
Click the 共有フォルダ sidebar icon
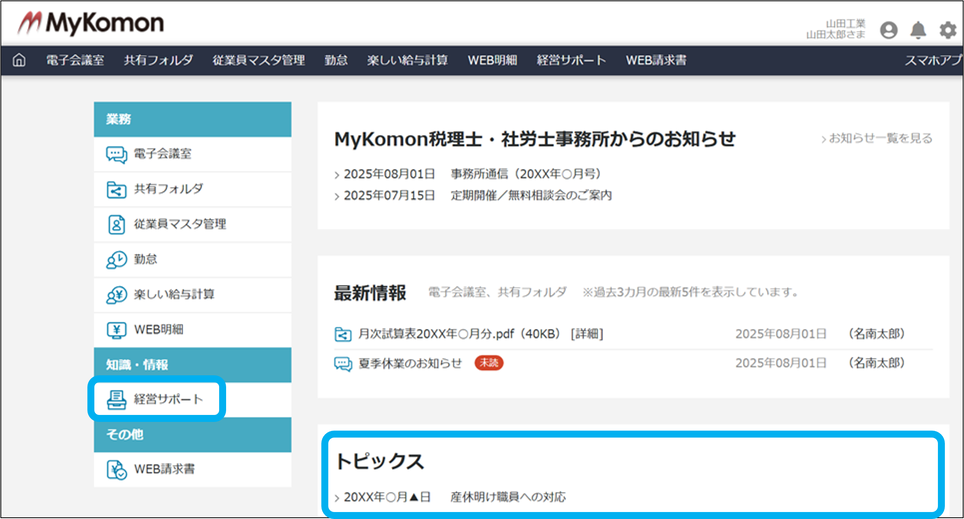point(117,189)
